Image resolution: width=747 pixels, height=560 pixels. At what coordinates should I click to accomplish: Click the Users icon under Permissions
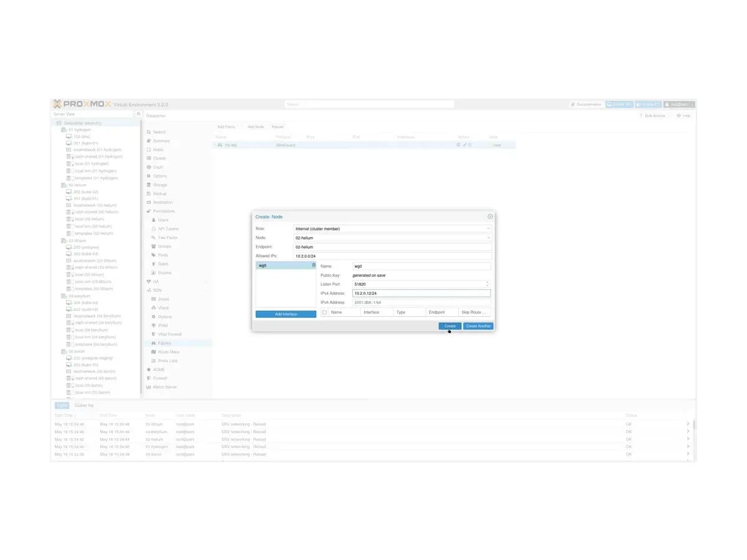[x=153, y=220]
